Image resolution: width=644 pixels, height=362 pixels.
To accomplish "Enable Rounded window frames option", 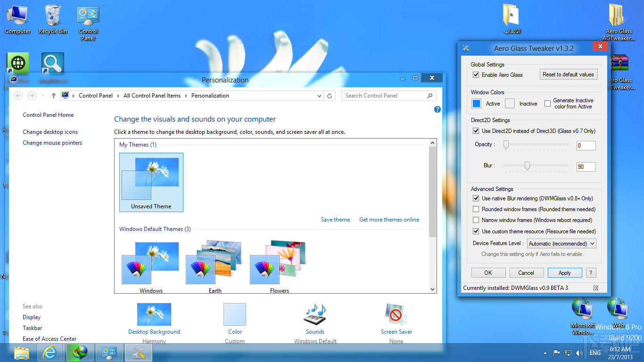I will pos(476,209).
